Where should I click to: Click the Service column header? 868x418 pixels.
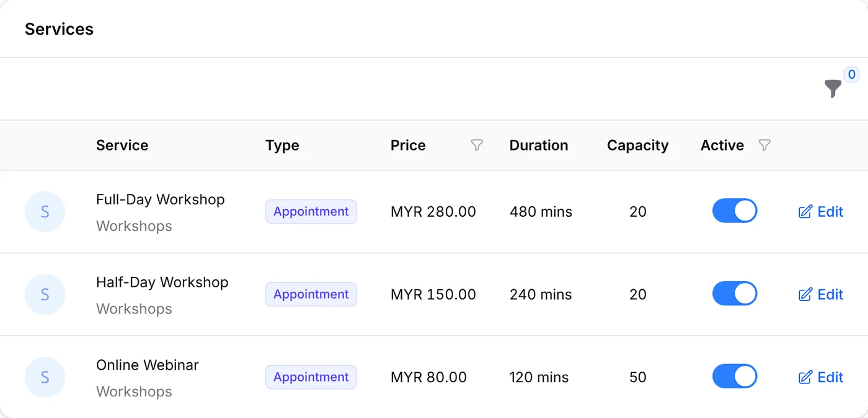(x=122, y=146)
